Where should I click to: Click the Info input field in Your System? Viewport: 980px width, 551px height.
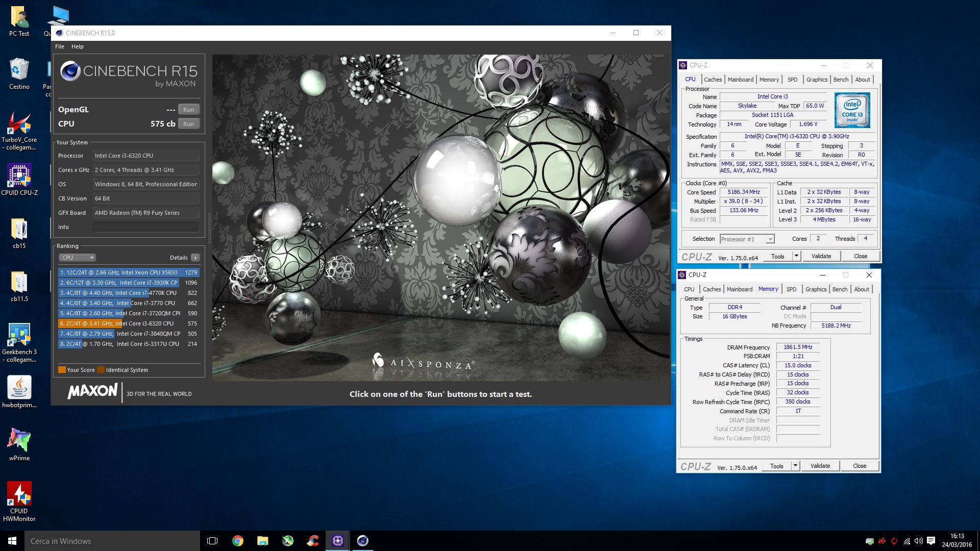coord(146,227)
